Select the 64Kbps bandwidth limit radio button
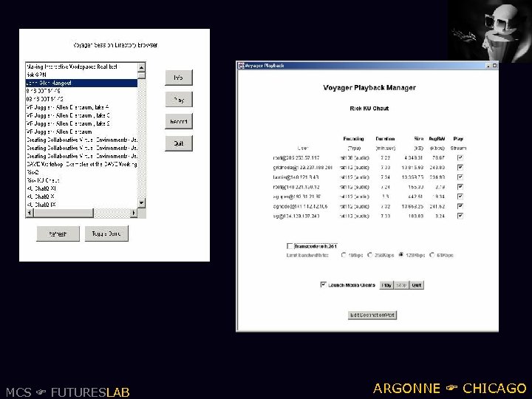Viewport: 532px width, 399px height. point(432,255)
